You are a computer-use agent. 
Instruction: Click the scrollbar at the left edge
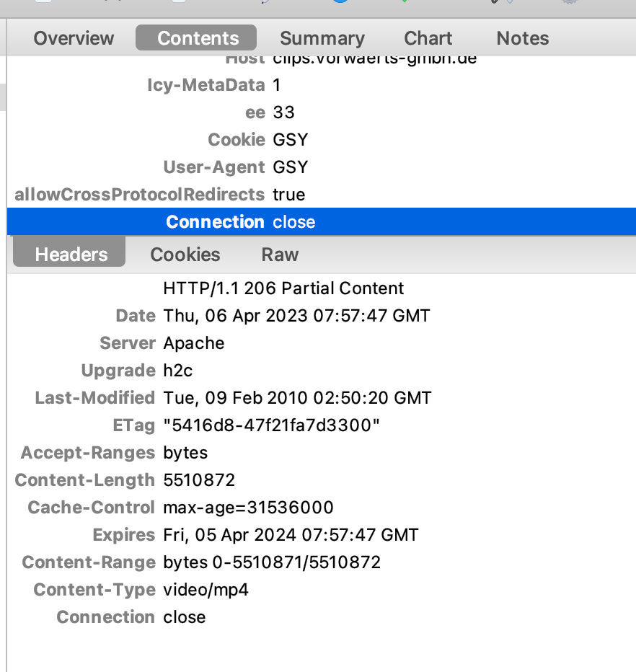[x=2, y=97]
